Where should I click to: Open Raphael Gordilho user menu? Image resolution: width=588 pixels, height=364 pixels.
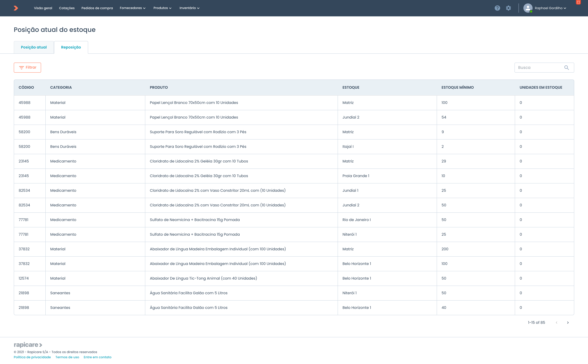[550, 8]
